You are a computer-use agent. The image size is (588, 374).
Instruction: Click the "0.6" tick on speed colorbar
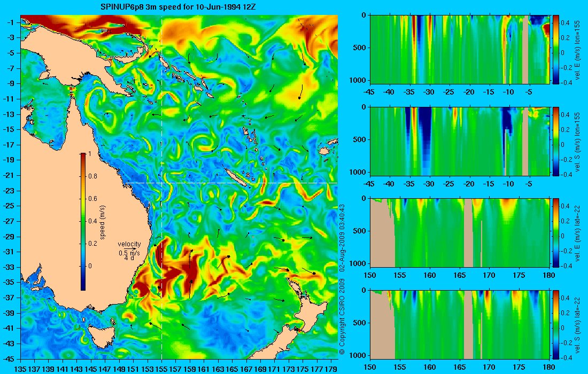[92, 199]
